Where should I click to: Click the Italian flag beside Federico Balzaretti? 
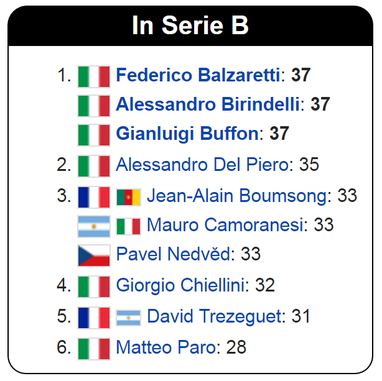94,76
